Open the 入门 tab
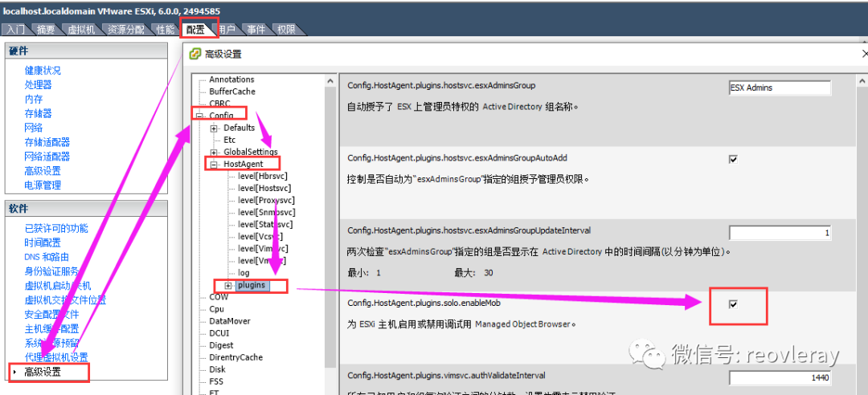 point(15,30)
